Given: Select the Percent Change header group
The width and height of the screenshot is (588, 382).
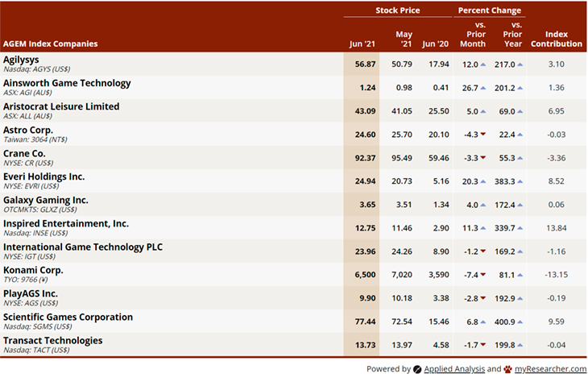Looking at the screenshot, I should coord(489,10).
